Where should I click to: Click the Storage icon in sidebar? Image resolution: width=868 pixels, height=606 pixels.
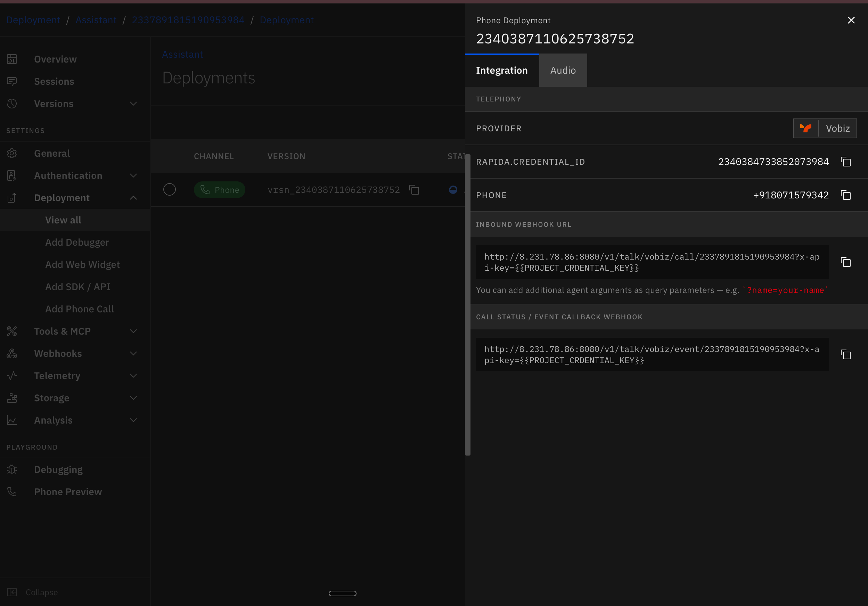(12, 398)
